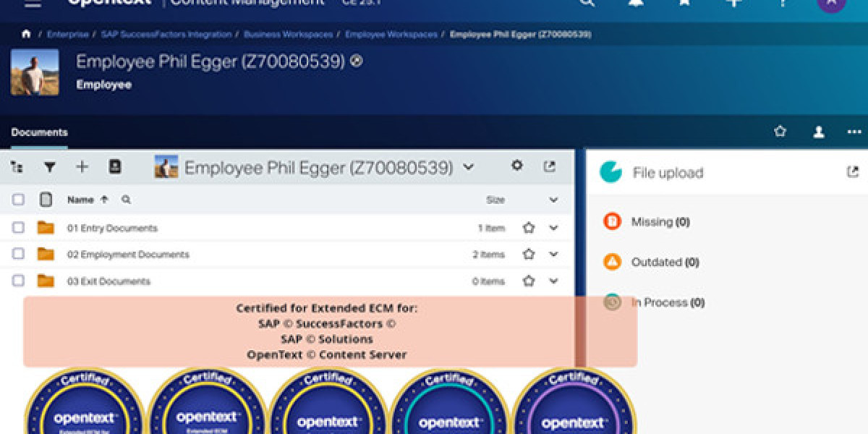The image size is (868, 434).
Task: Open the Name column search icon
Action: (126, 200)
